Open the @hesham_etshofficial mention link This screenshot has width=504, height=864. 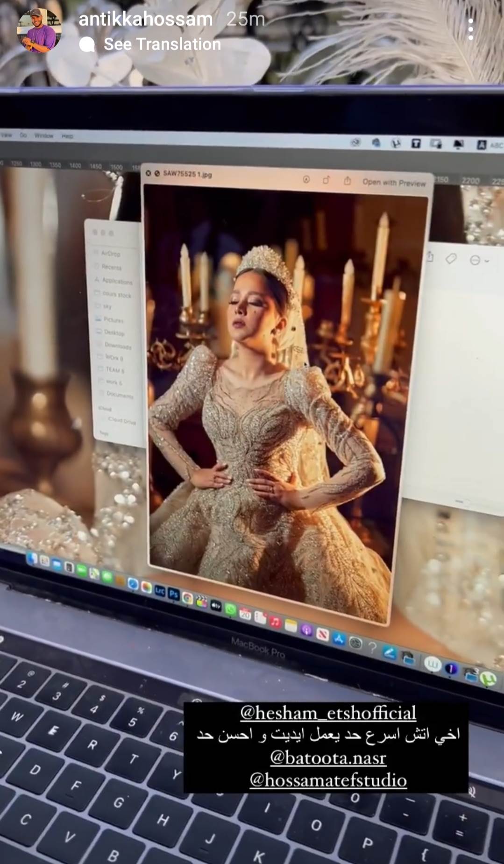[x=328, y=713]
